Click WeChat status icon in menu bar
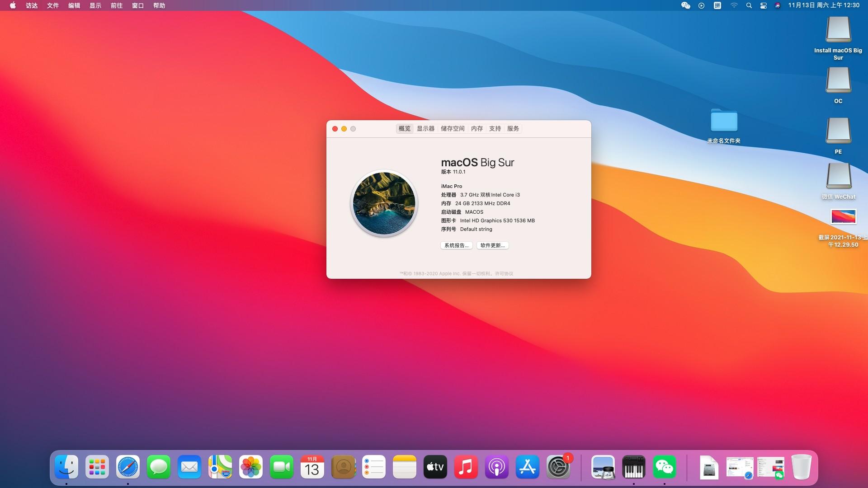Viewport: 868px width, 488px height. point(685,5)
